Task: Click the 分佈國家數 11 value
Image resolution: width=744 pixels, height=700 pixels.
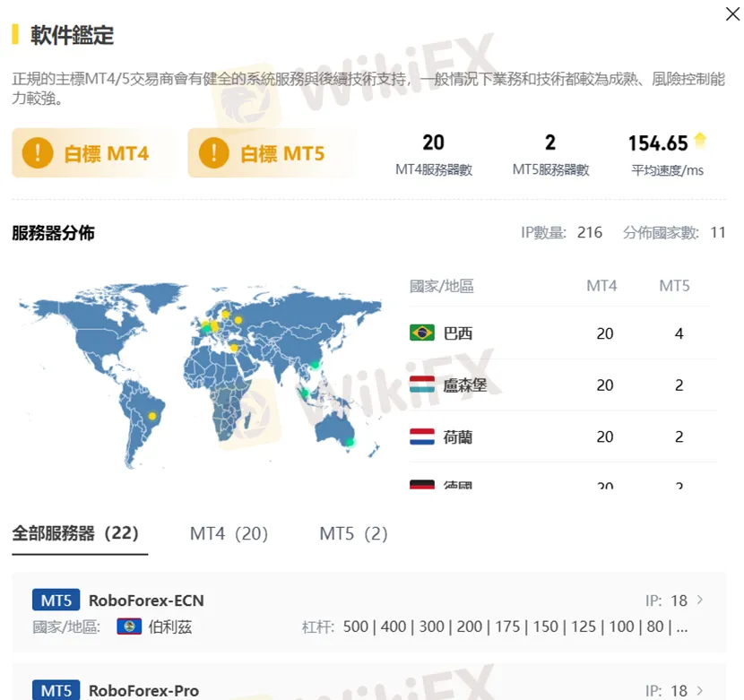Action: coord(717,232)
